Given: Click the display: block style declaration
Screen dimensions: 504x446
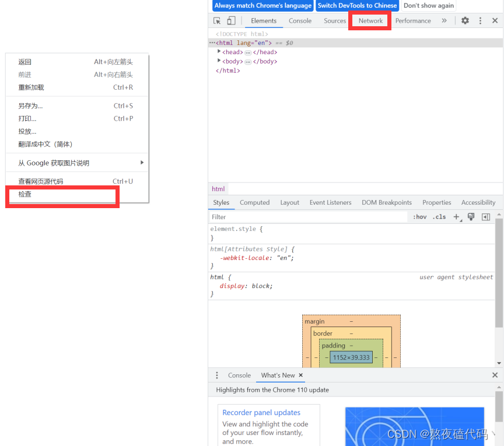Looking at the screenshot, I should click(x=246, y=286).
